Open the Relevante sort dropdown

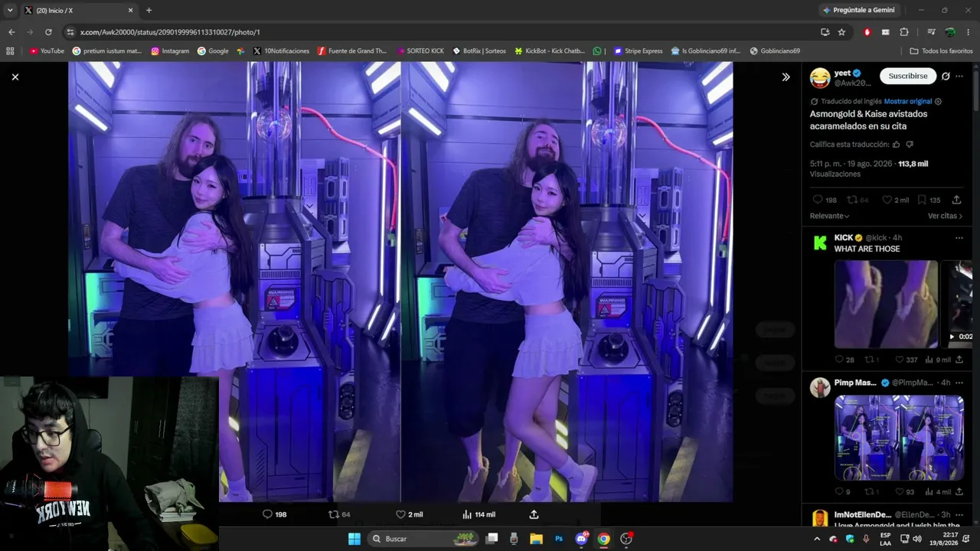[x=830, y=216]
